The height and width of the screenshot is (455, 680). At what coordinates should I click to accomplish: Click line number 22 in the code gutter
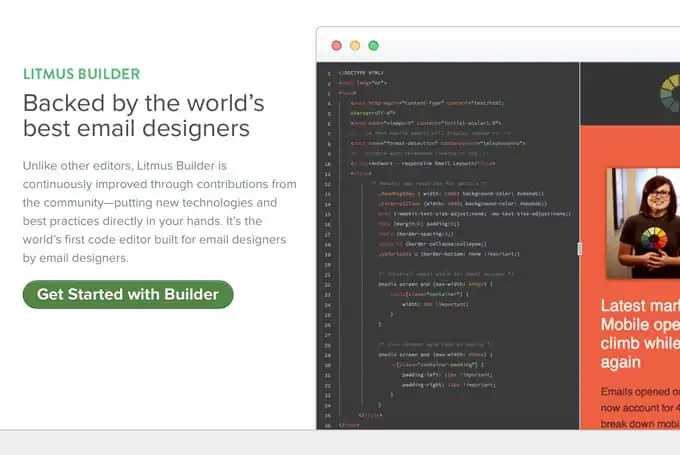[327, 285]
